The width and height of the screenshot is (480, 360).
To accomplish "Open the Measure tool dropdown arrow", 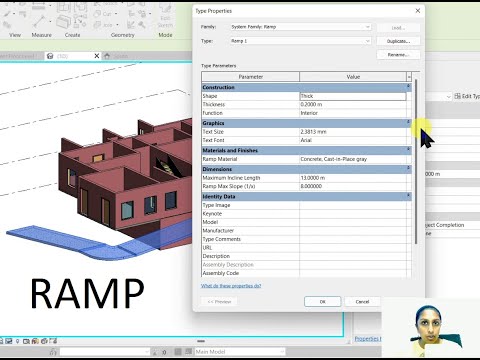I will tap(50, 22).
